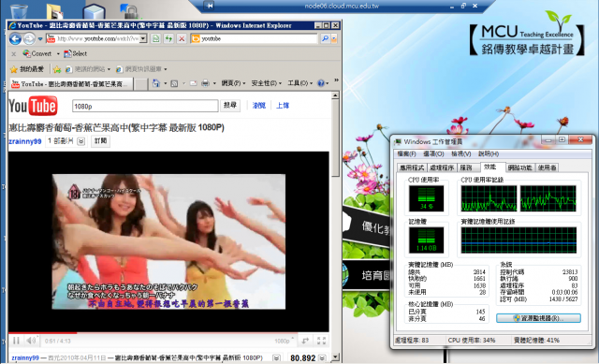
Task: Expand the address bar URL dropdown
Action: 143,38
